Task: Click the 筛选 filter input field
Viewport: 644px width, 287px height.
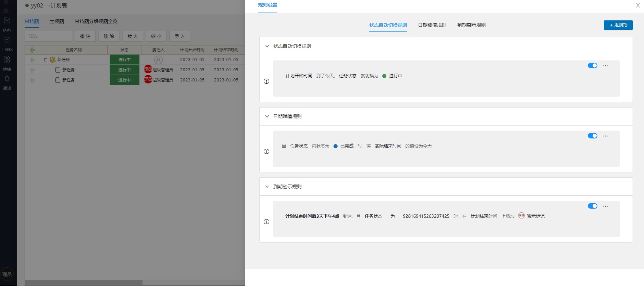Action: [x=48, y=37]
